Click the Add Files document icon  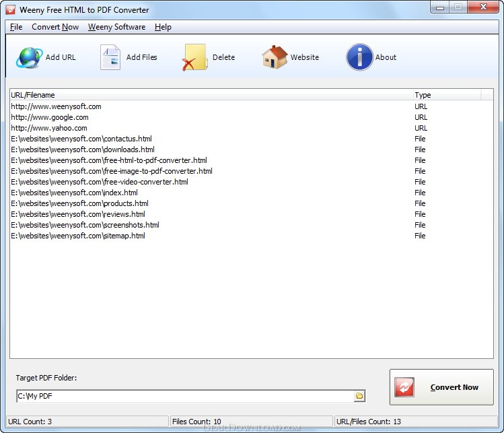[x=110, y=57]
